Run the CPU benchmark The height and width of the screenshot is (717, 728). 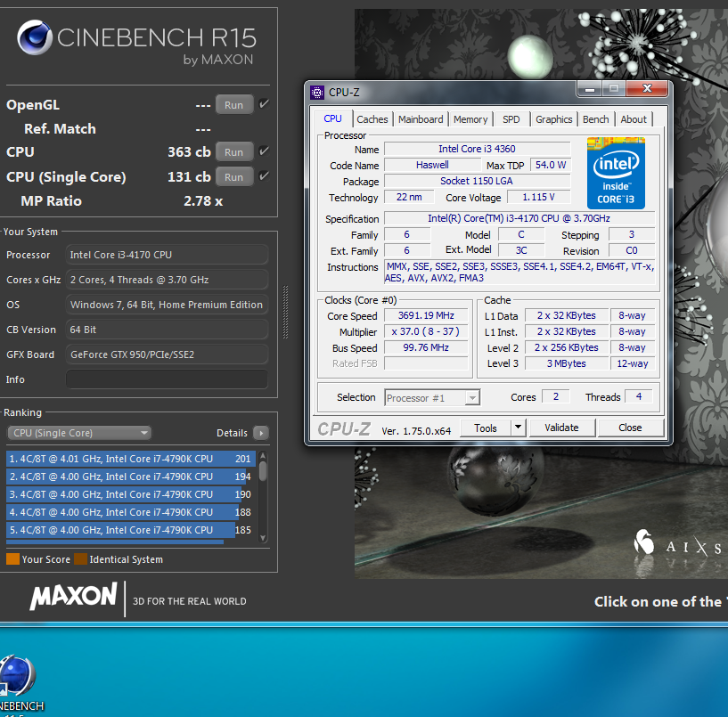pos(234,151)
